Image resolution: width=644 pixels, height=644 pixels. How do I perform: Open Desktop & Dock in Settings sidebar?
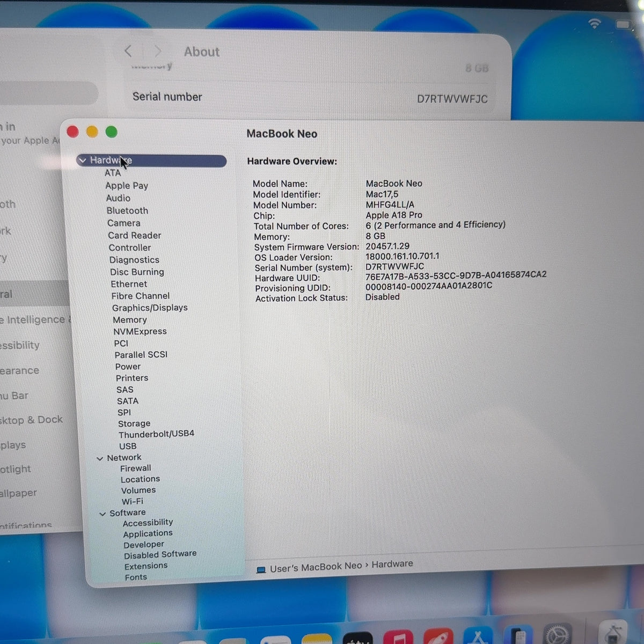click(31, 420)
